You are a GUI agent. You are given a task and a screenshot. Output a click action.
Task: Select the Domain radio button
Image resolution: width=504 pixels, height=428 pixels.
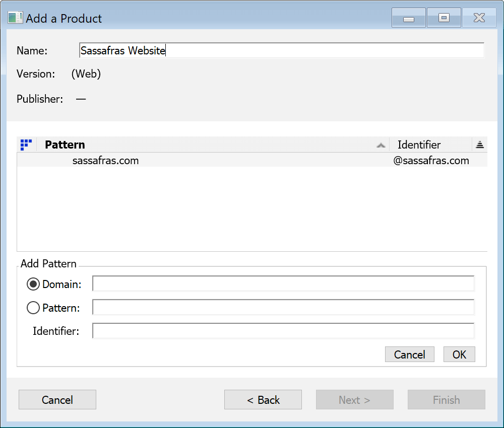coord(33,283)
